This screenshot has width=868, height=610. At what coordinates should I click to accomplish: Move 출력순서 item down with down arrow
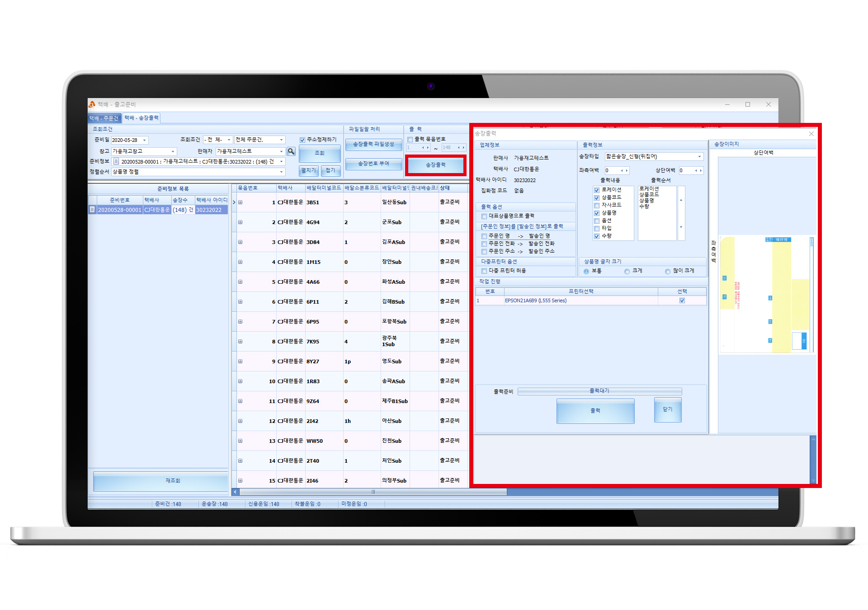(681, 227)
